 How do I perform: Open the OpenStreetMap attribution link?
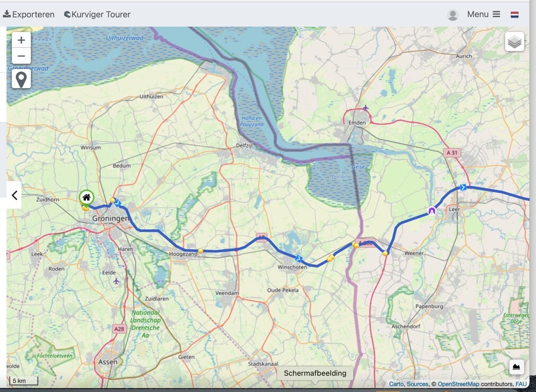[x=459, y=384]
